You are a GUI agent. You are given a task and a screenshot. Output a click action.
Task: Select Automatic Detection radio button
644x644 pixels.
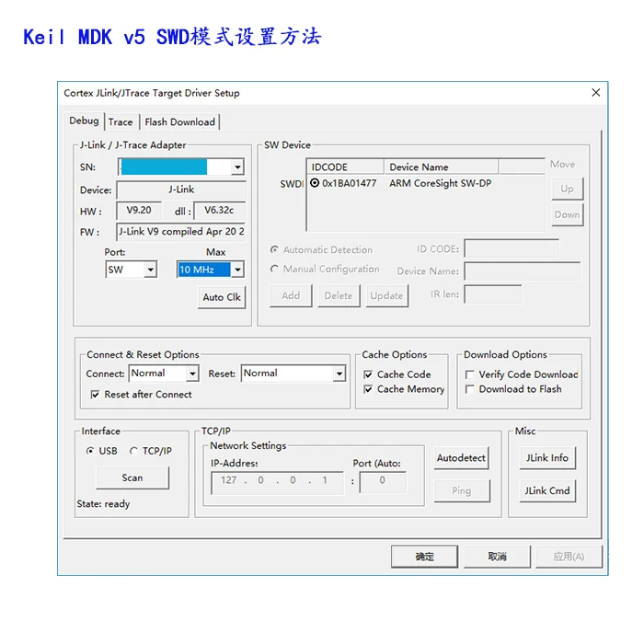274,249
